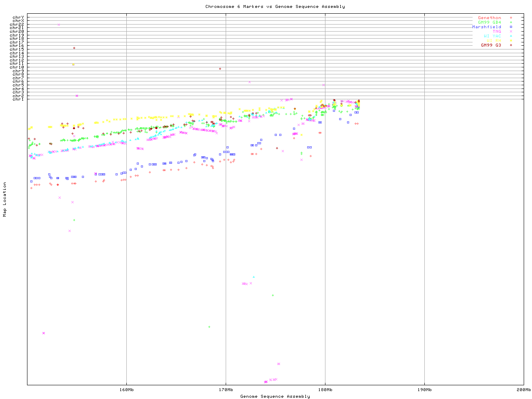Select the Marshfield legend label

click(486, 27)
